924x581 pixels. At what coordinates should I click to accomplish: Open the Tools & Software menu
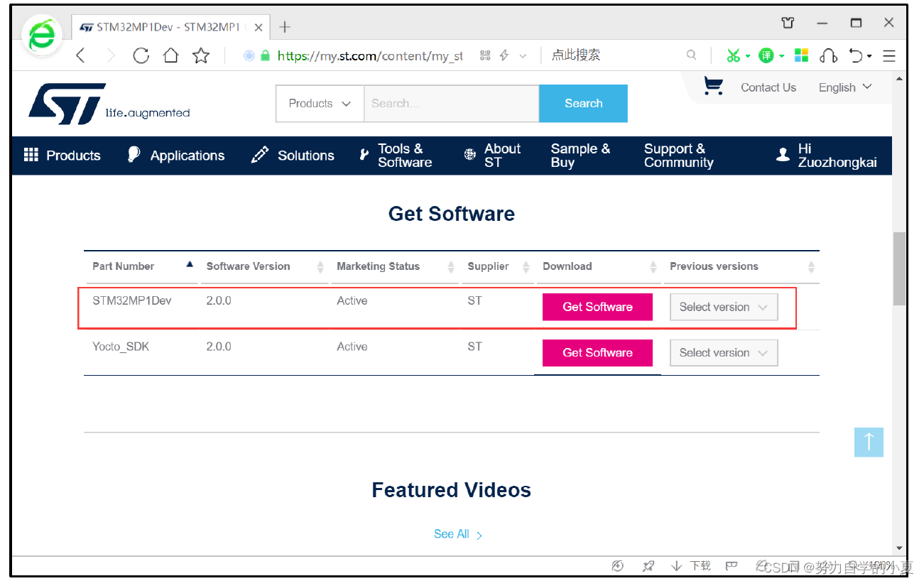click(396, 156)
